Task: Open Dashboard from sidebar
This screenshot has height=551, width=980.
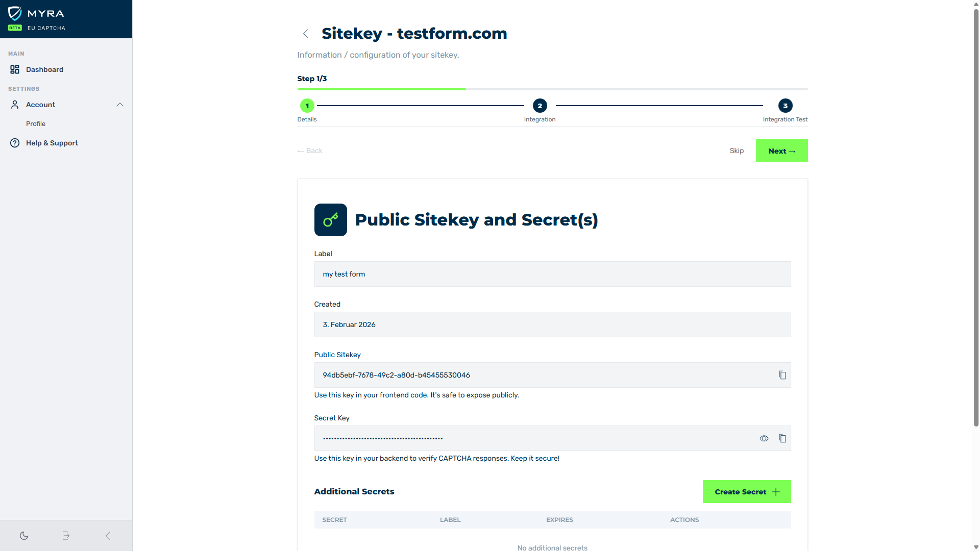Action: point(44,69)
